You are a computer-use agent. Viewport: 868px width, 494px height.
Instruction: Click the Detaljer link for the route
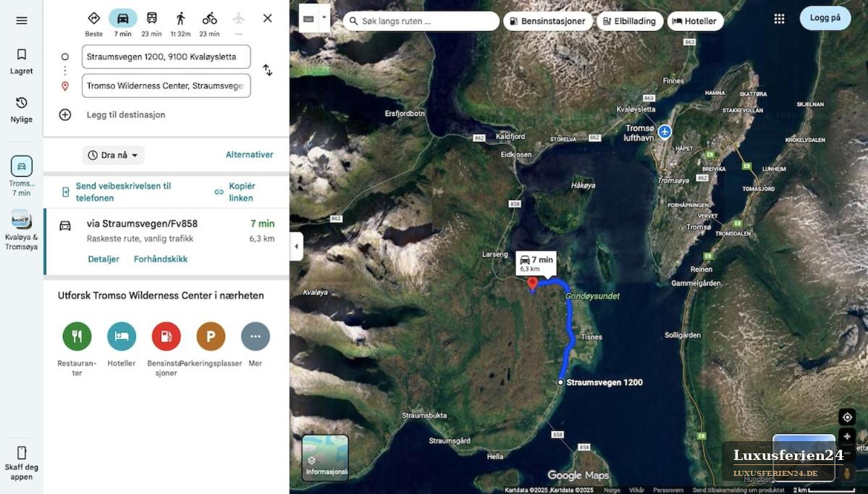pyautogui.click(x=104, y=259)
